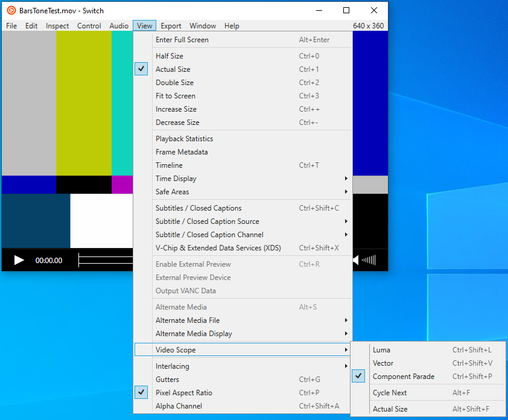Open the File menu
Image resolution: width=508 pixels, height=420 pixels.
[11, 26]
